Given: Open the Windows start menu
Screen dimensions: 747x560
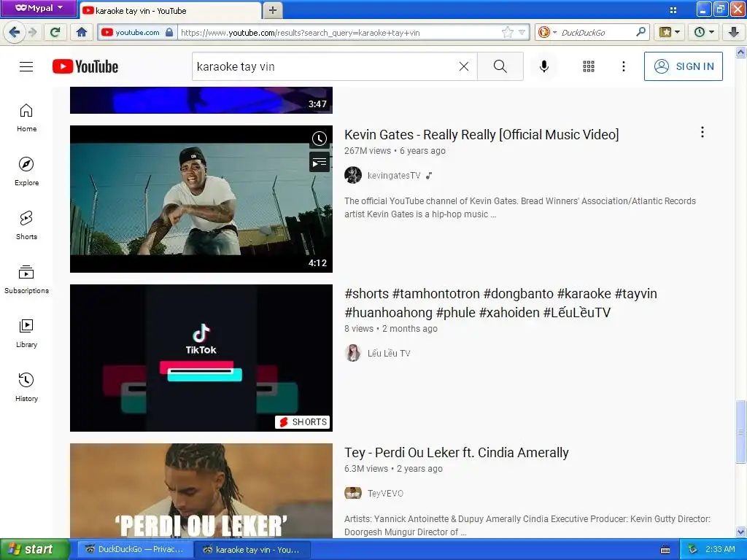Looking at the screenshot, I should pos(34,550).
